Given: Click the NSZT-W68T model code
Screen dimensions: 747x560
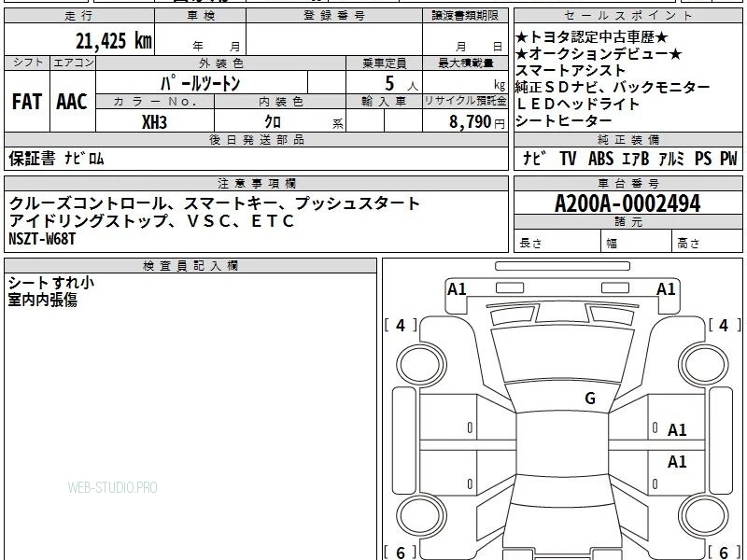Looking at the screenshot, I should pos(42,238).
